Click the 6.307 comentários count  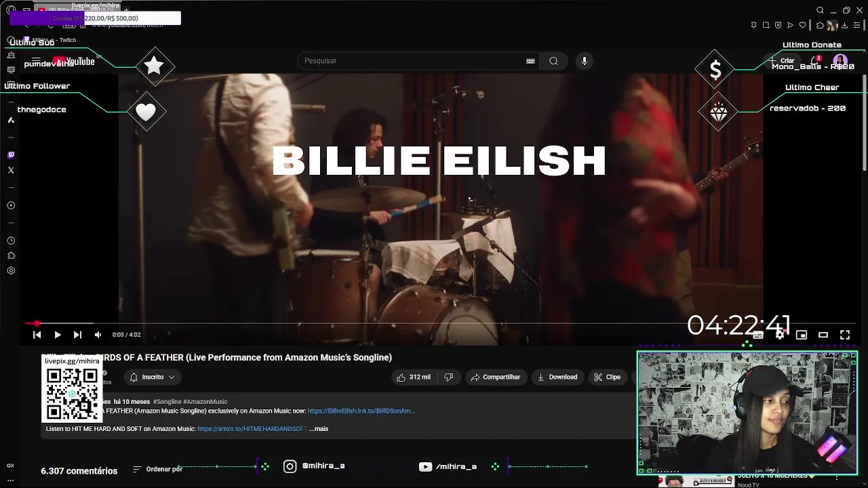point(79,470)
